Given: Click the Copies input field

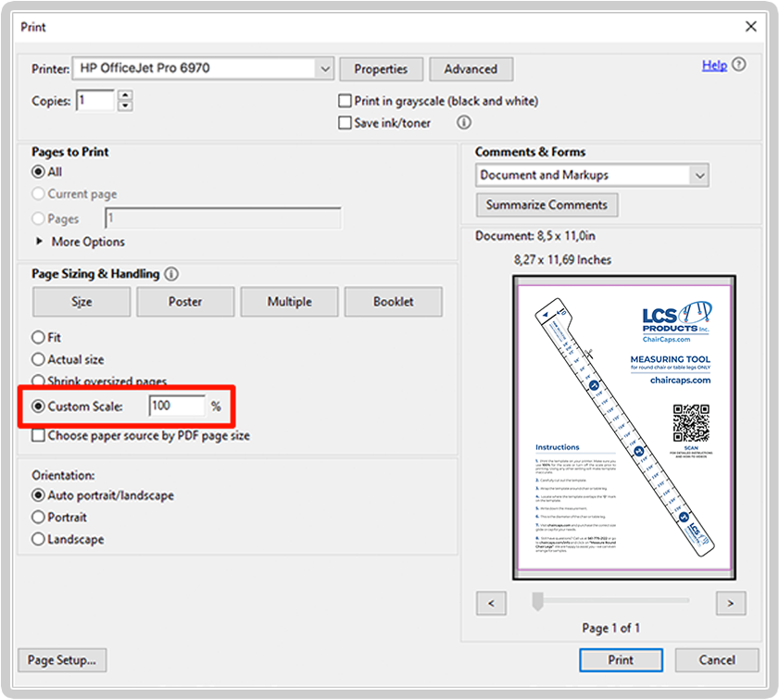Looking at the screenshot, I should pyautogui.click(x=96, y=101).
